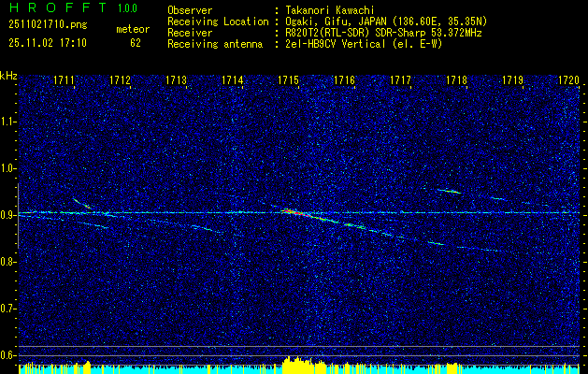Click the Observer label
The image size is (588, 374).
coord(190,10)
